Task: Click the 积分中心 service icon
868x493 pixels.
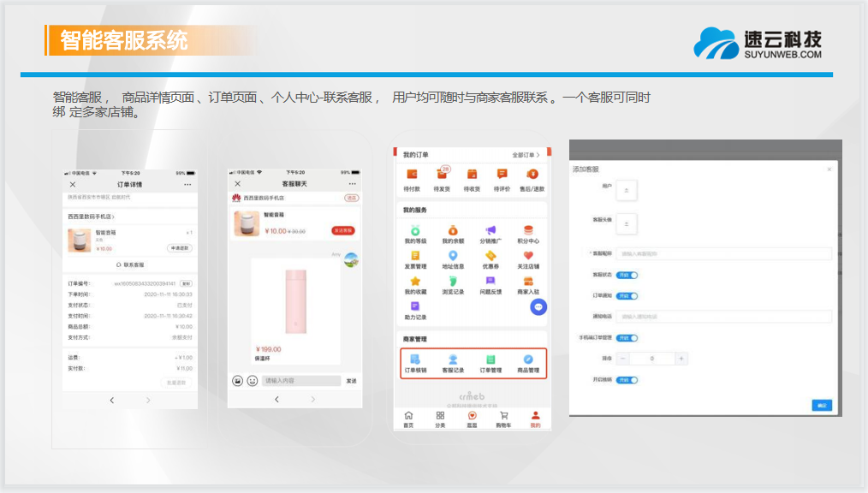Action: [x=528, y=231]
